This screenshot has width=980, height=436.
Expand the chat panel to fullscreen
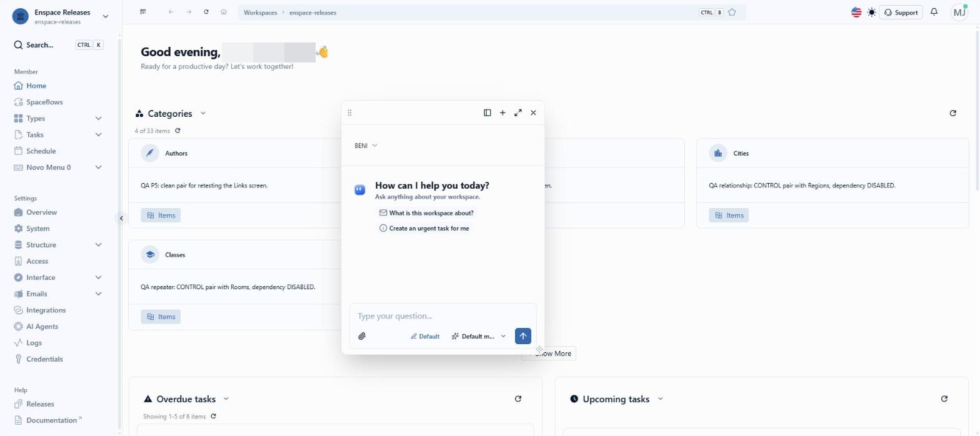click(x=518, y=112)
